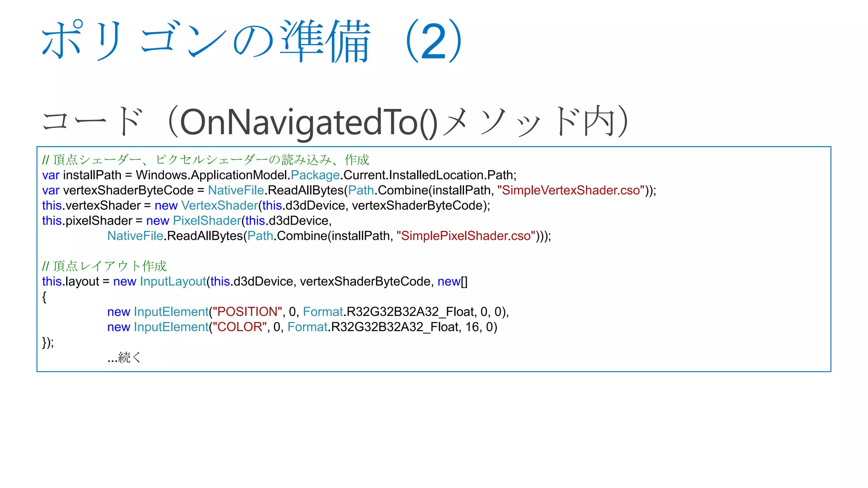Click the InputElement "POSITION" line
This screenshot has width=868, height=488.
308,312
